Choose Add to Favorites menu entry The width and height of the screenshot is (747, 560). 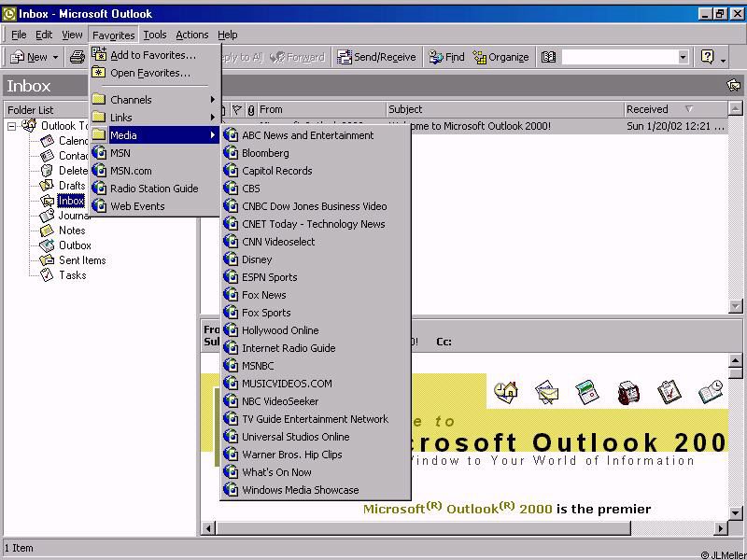pos(152,55)
